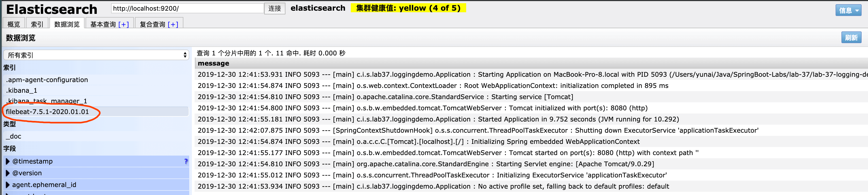Open log row Tomcat started on port(s): 8080
This screenshot has width=868, height=195.
click(x=531, y=152)
